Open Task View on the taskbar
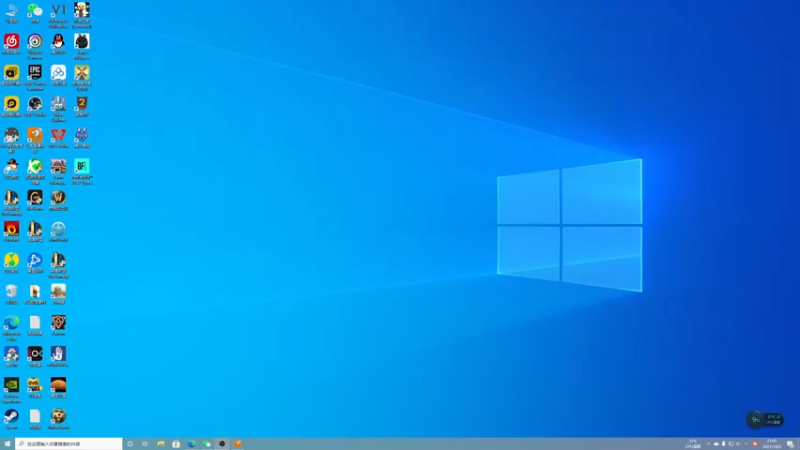Screen dimensions: 800x450 click(145, 444)
